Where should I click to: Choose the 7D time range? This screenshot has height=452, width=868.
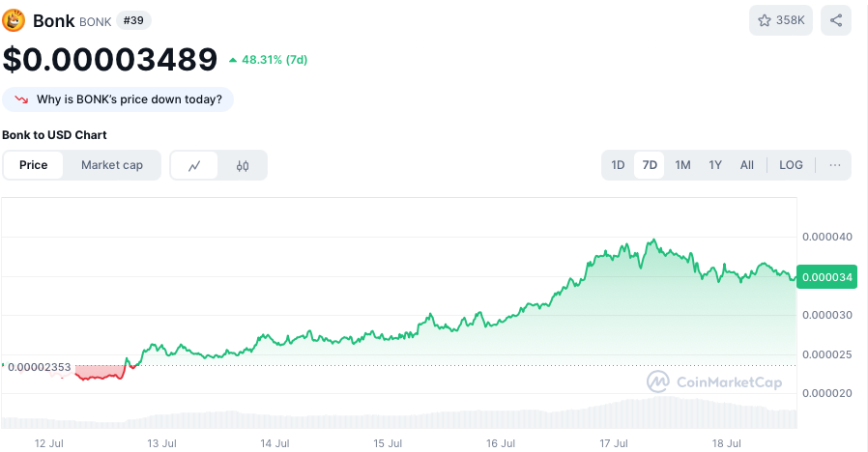coord(650,165)
